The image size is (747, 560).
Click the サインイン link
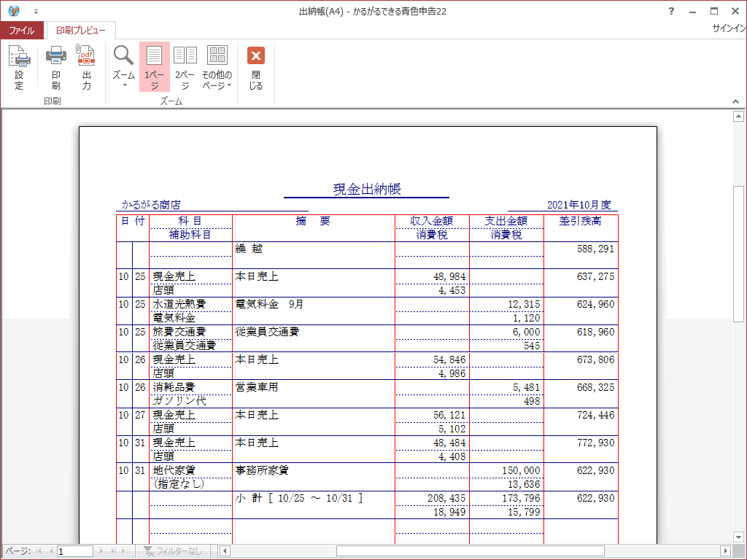pyautogui.click(x=729, y=28)
